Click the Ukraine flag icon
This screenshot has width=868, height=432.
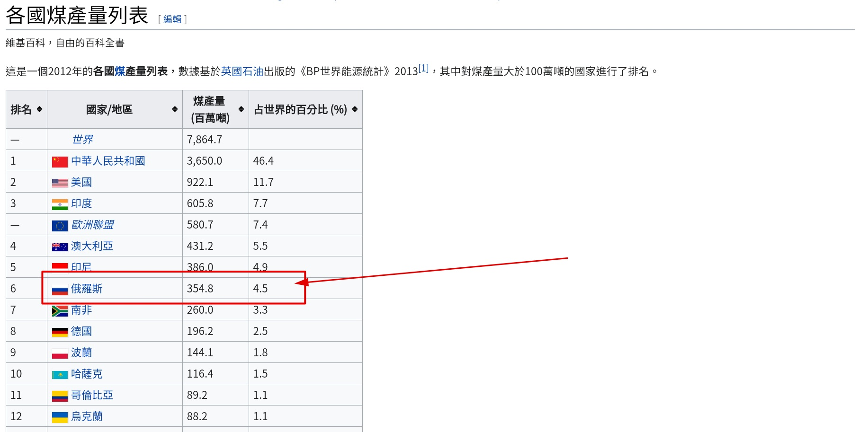(60, 417)
